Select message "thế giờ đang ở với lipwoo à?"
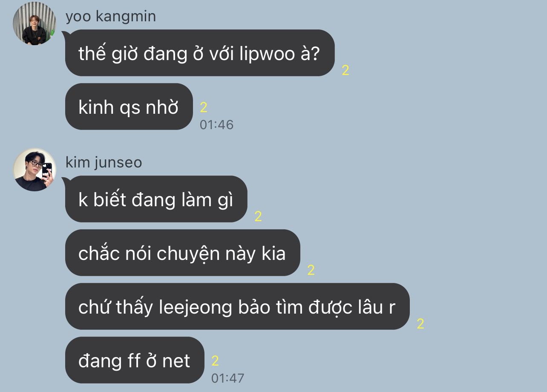 click(x=200, y=53)
